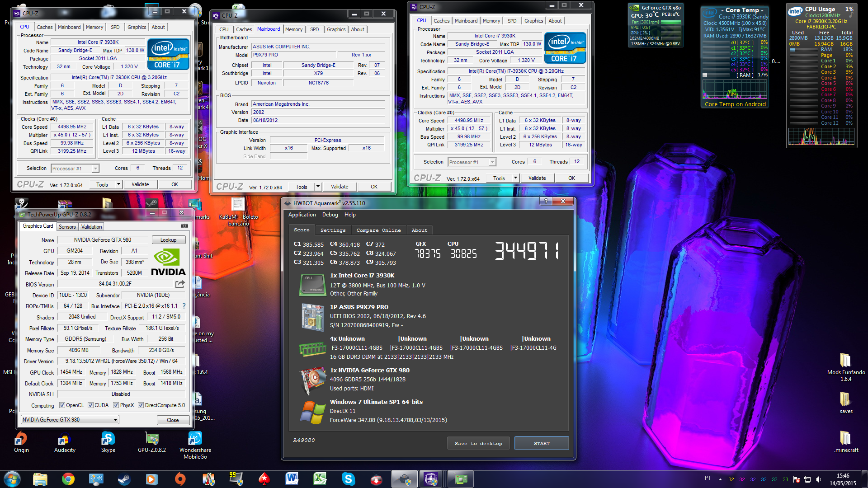Open the Application menu in Aquamark
Image resolution: width=868 pixels, height=488 pixels.
(302, 215)
